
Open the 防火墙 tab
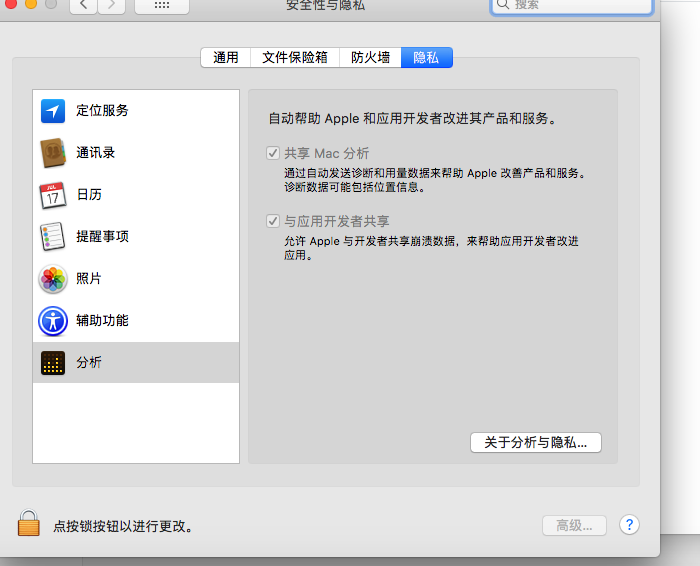click(x=370, y=58)
